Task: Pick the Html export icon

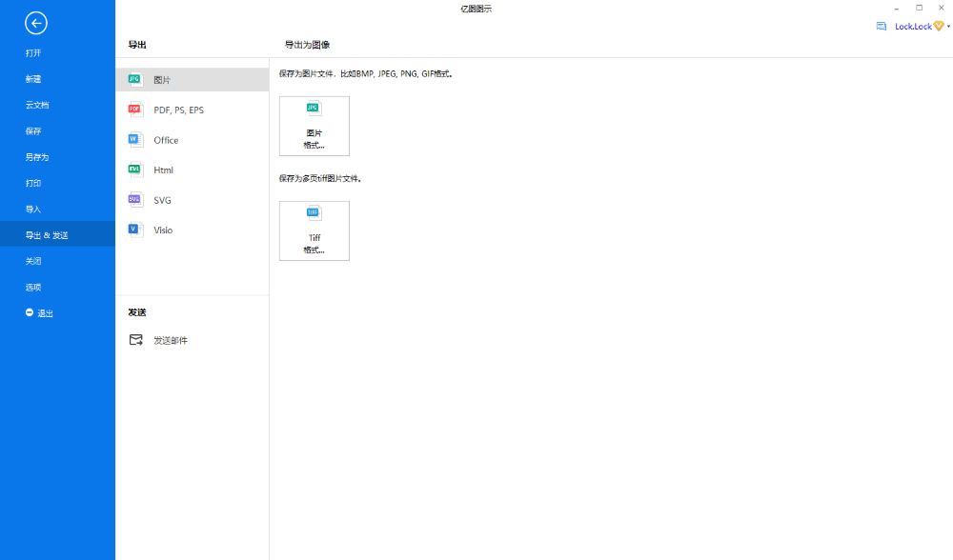Action: 135,170
